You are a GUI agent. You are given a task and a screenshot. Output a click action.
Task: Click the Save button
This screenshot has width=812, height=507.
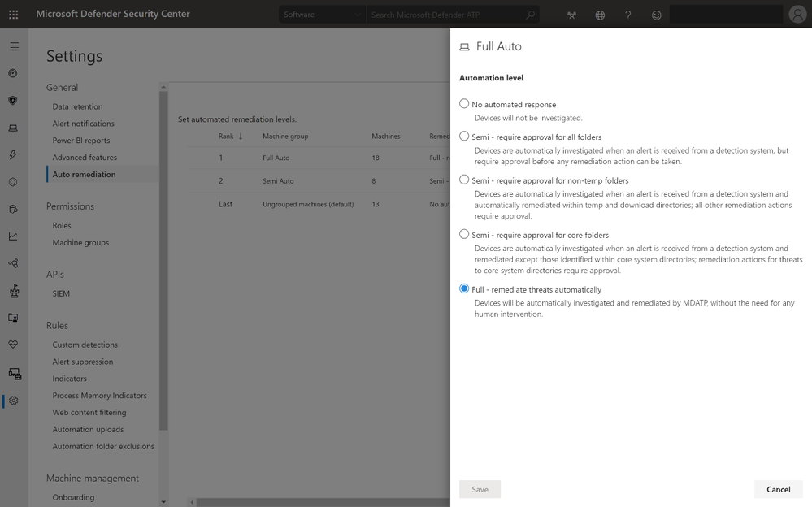coord(480,489)
